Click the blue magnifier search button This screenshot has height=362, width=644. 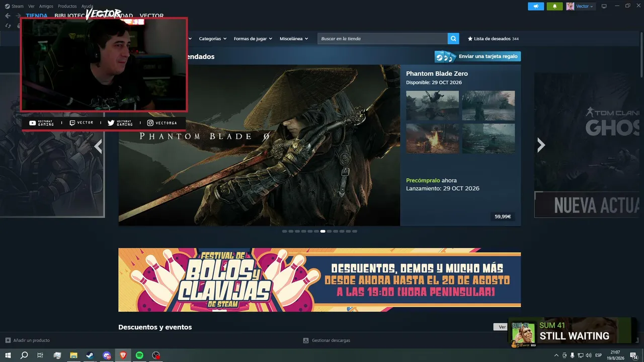coord(454,39)
